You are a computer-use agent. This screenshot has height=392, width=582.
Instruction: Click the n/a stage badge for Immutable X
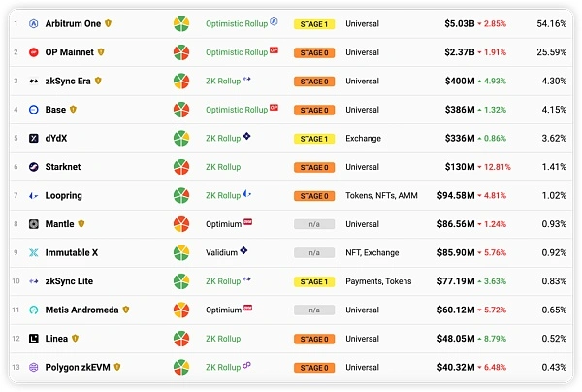314,253
